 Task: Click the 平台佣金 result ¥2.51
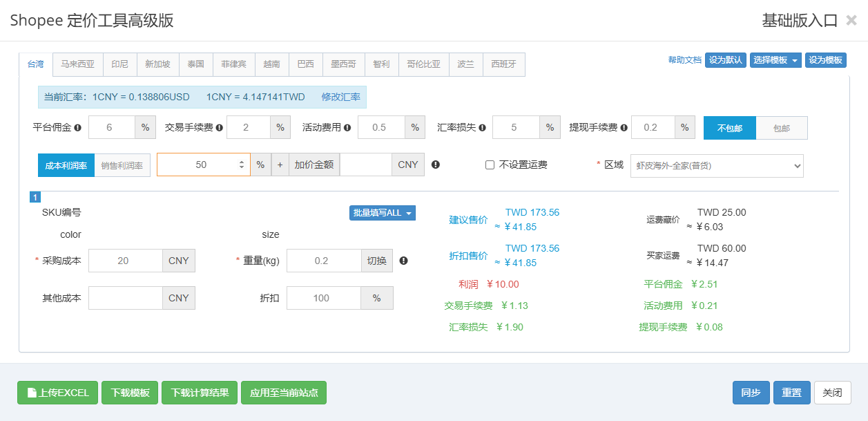coord(706,284)
